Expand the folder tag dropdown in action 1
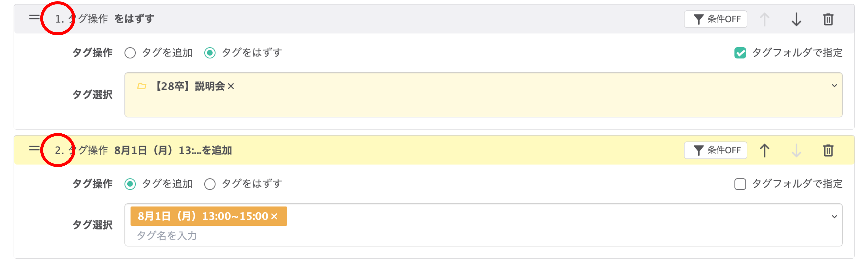The image size is (868, 263). click(834, 86)
